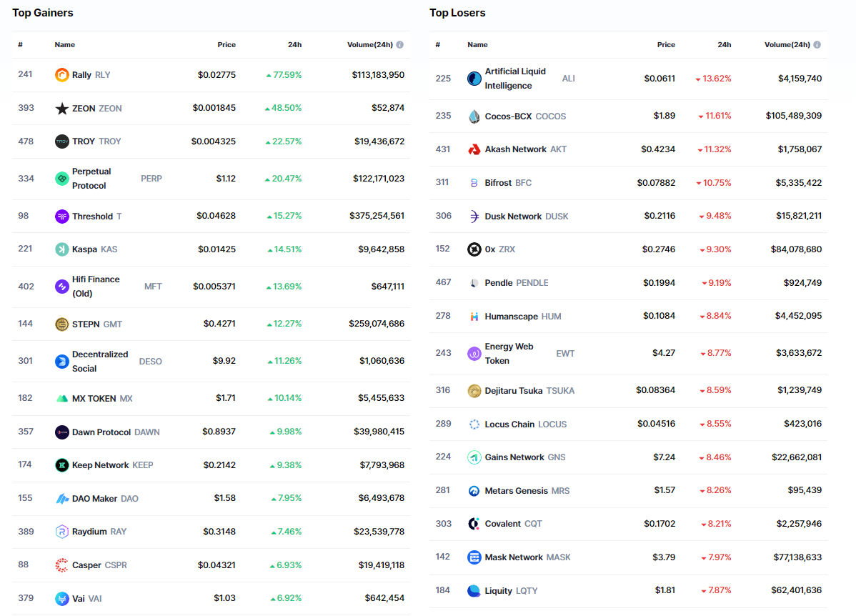Click the Mask Network logo icon

coord(474,557)
